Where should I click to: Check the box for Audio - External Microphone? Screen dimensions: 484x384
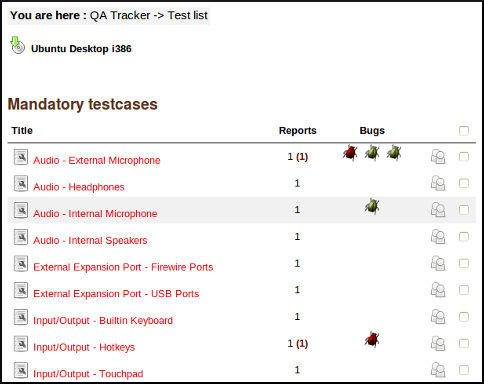pos(464,157)
